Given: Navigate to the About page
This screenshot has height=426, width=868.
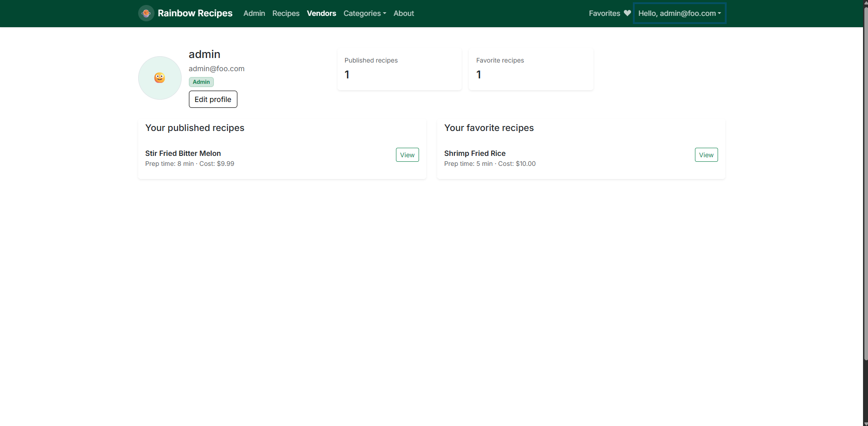Looking at the screenshot, I should pyautogui.click(x=403, y=14).
